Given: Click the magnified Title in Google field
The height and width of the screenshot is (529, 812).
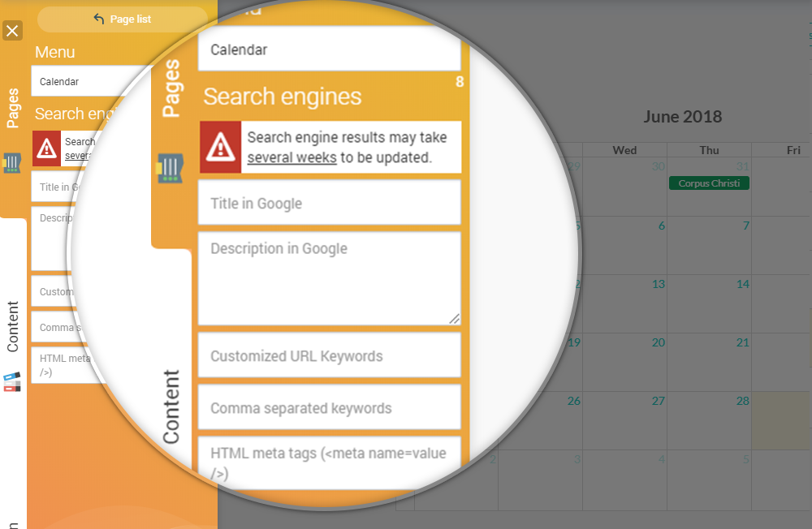Looking at the screenshot, I should (x=330, y=203).
